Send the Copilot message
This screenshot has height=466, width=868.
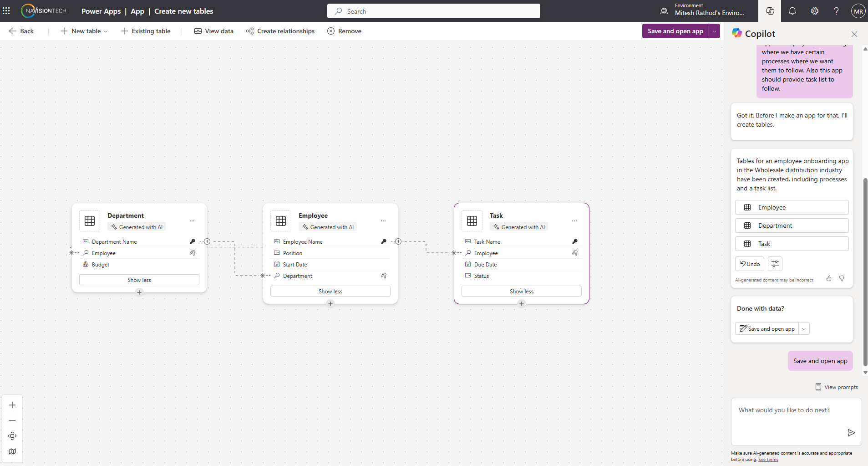click(851, 433)
